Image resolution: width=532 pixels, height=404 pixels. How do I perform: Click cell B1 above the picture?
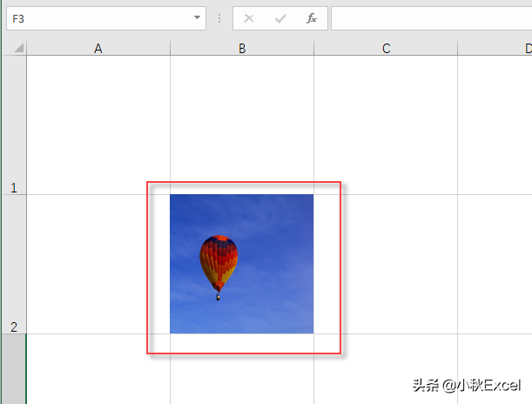[x=242, y=125]
